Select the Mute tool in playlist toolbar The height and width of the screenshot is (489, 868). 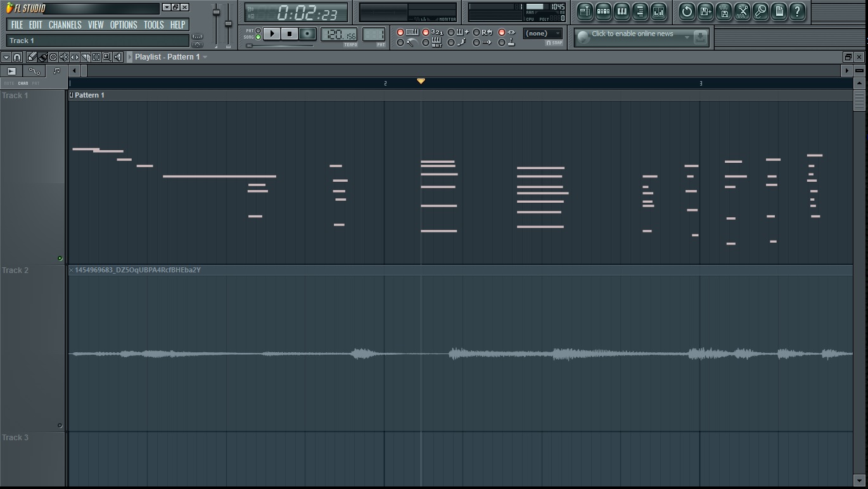point(64,57)
